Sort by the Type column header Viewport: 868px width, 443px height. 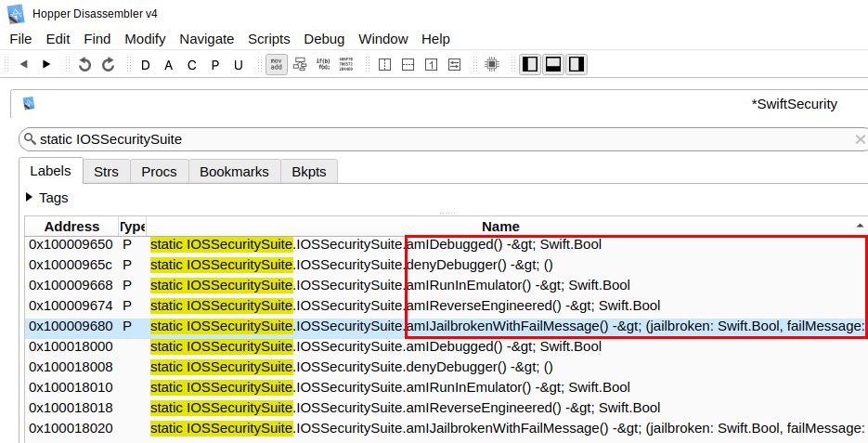point(133,227)
